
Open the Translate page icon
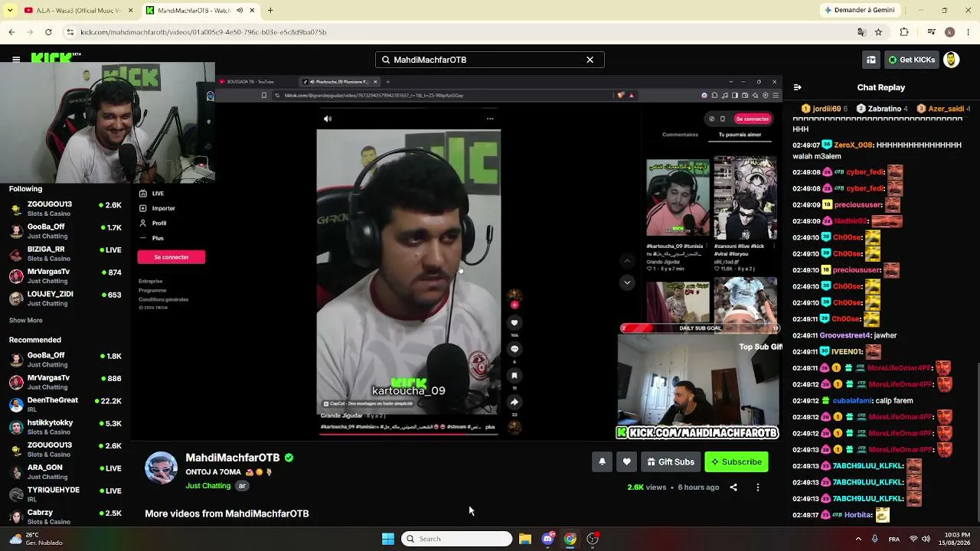[862, 32]
